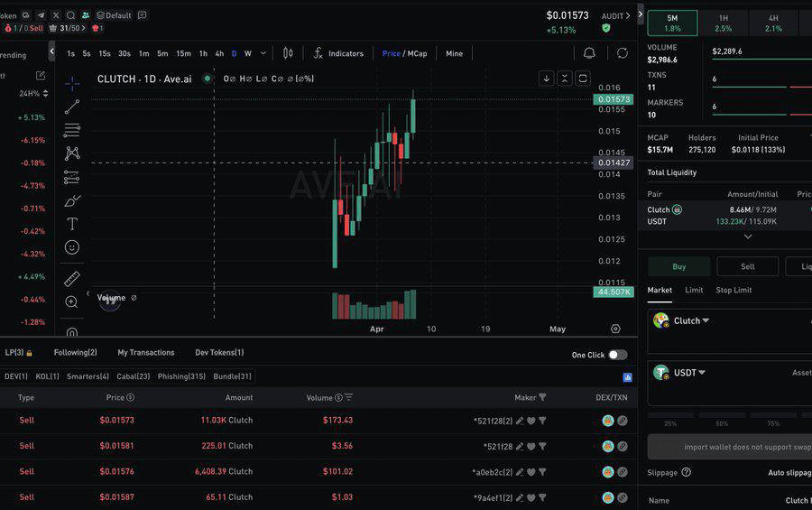812x510 pixels.
Task: Click the chart refresh icon
Action: [622, 53]
